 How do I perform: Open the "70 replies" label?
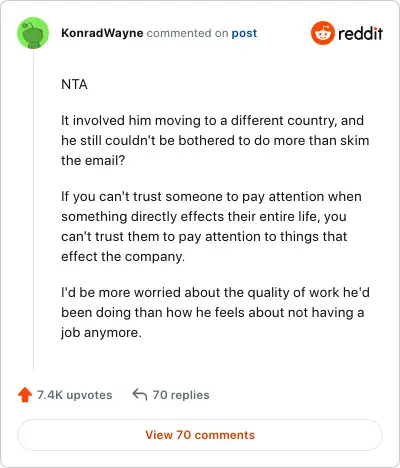click(x=181, y=395)
